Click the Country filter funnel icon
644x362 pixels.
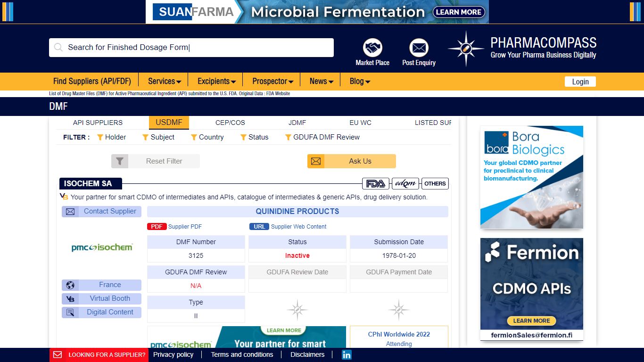[194, 137]
